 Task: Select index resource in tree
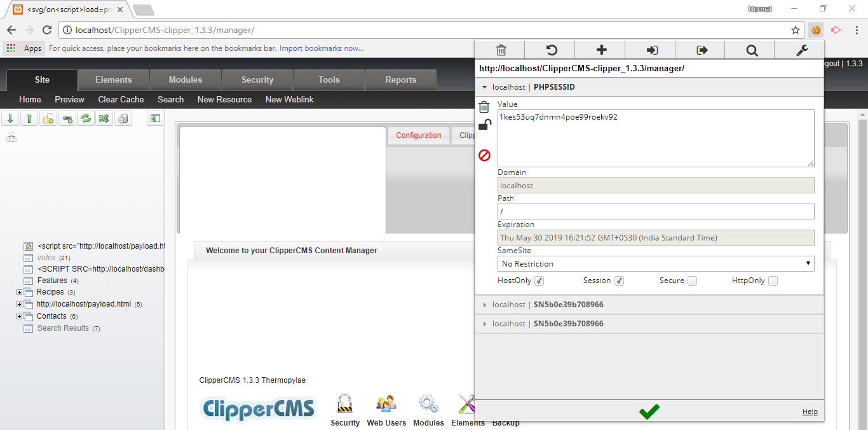[46, 258]
